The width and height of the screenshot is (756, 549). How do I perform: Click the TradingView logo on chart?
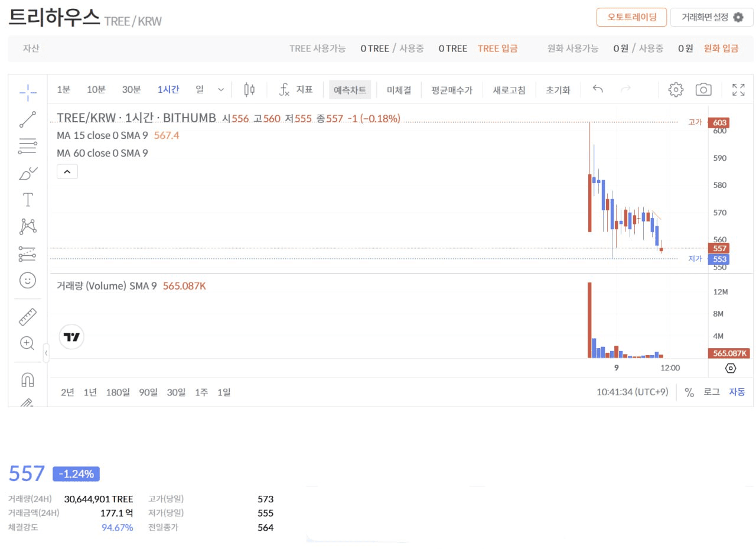coord(71,337)
